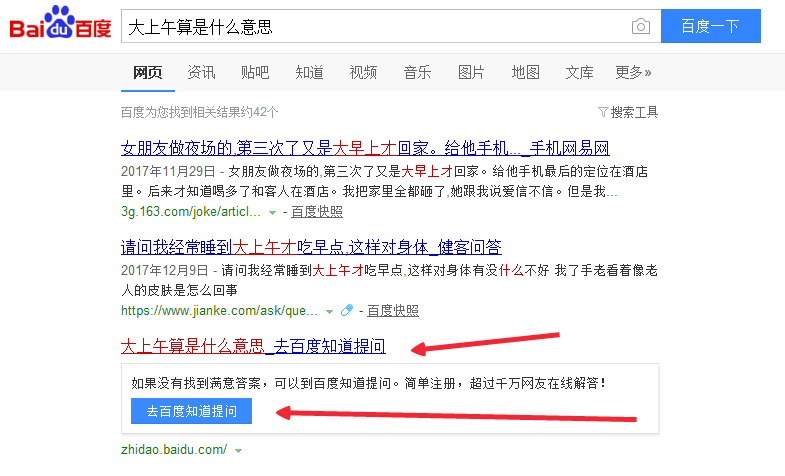Click the 百度一下 search button
This screenshot has width=785, height=476.
click(x=710, y=26)
